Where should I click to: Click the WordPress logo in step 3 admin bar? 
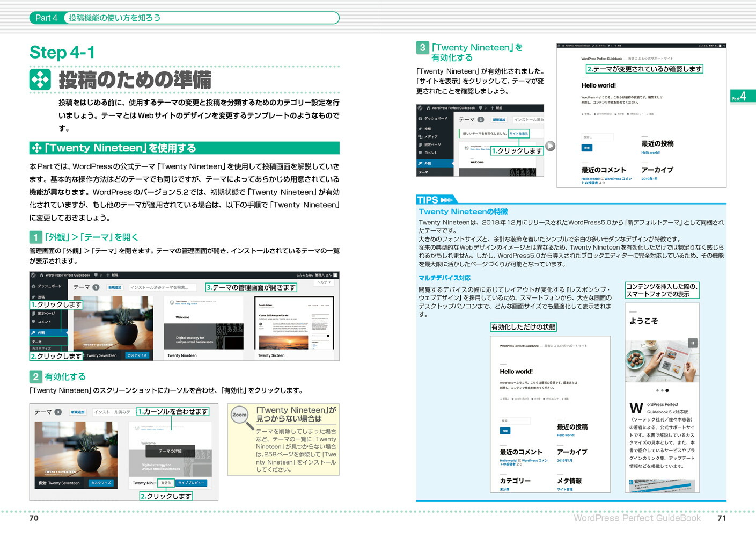pos(421,108)
